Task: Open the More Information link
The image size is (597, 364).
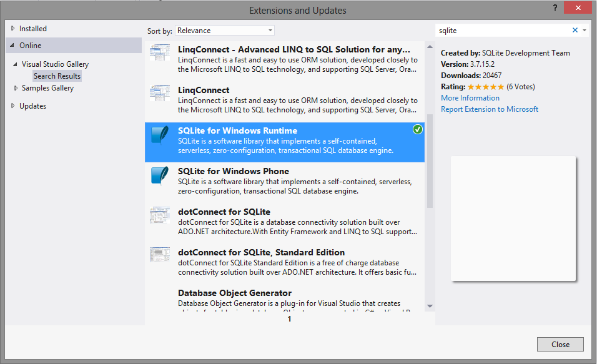Action: click(470, 98)
